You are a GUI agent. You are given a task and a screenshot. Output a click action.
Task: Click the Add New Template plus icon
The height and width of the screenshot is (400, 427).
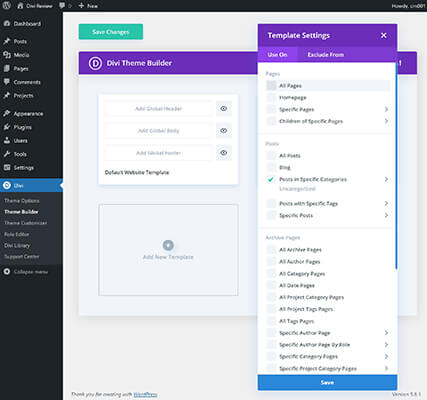(168, 245)
